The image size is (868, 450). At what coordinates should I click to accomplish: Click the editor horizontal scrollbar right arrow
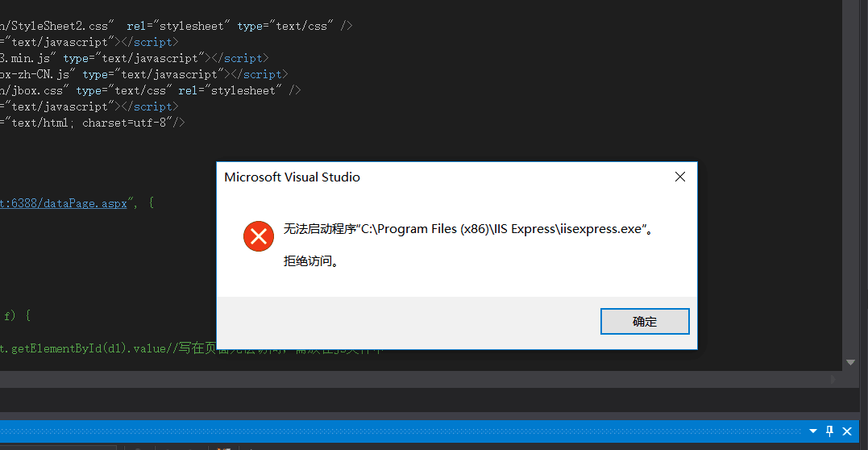point(834,380)
